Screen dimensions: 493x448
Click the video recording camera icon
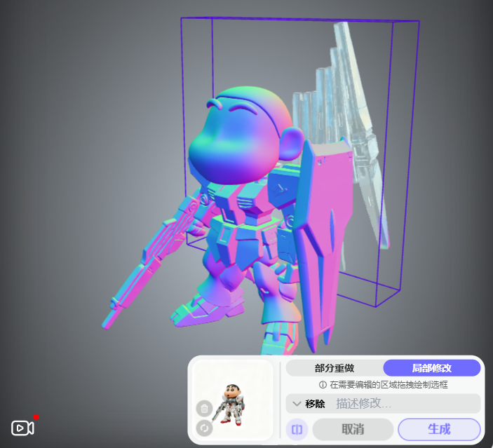pos(22,428)
